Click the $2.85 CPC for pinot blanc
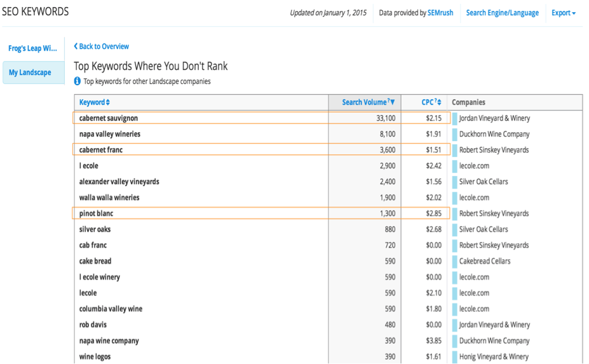 click(433, 213)
